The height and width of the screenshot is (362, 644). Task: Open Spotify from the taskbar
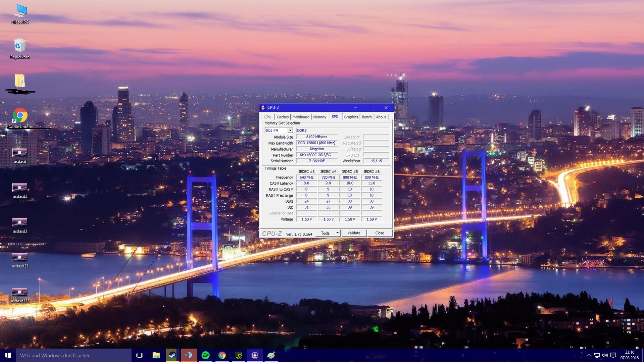click(205, 355)
